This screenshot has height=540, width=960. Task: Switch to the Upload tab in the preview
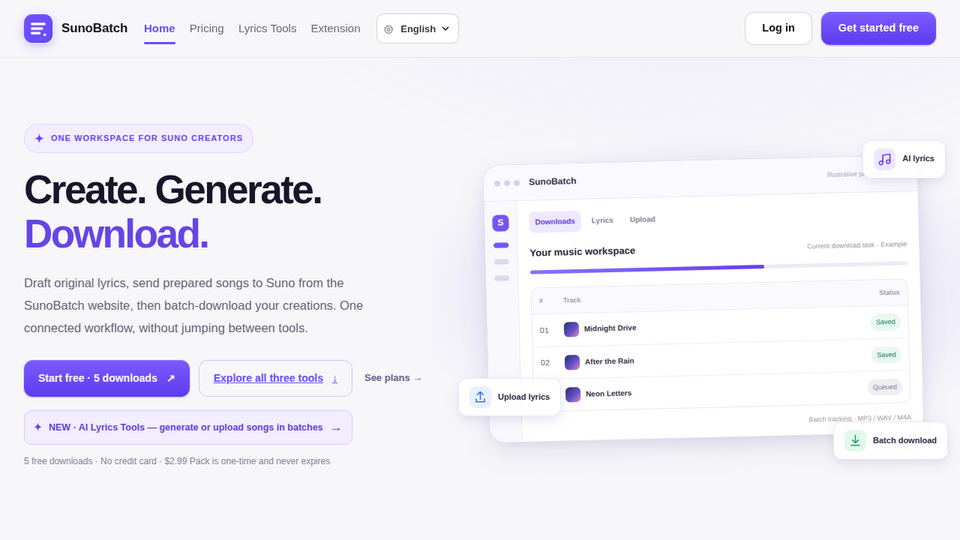tap(642, 219)
